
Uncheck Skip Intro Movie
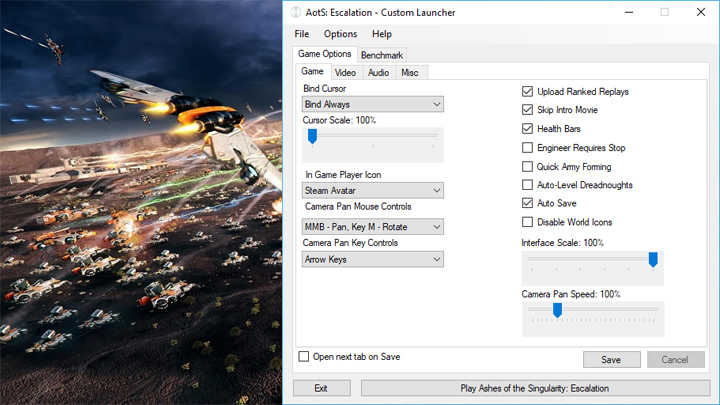coord(527,110)
